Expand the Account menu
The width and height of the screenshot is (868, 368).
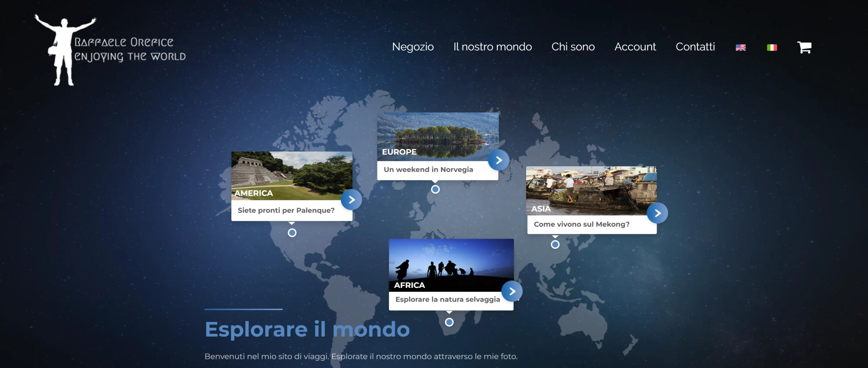pyautogui.click(x=635, y=47)
